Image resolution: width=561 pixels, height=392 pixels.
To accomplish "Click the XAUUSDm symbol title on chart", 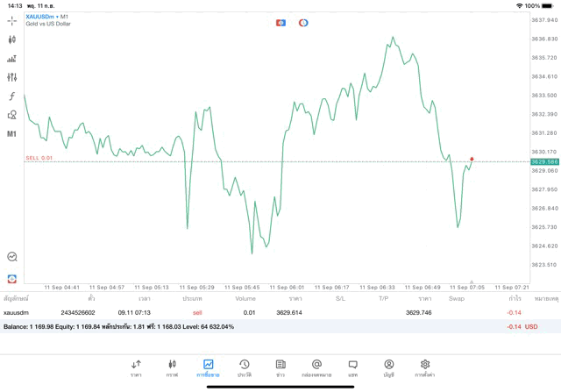I will point(44,17).
